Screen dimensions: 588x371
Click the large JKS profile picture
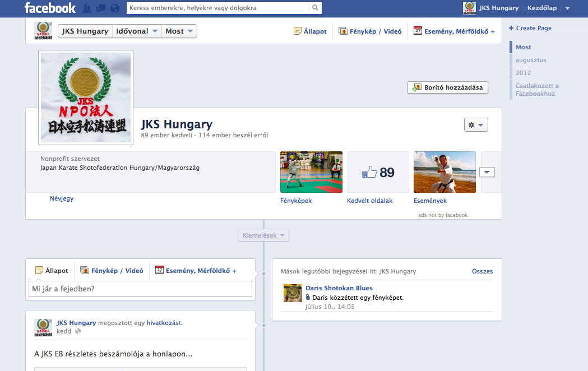click(86, 98)
